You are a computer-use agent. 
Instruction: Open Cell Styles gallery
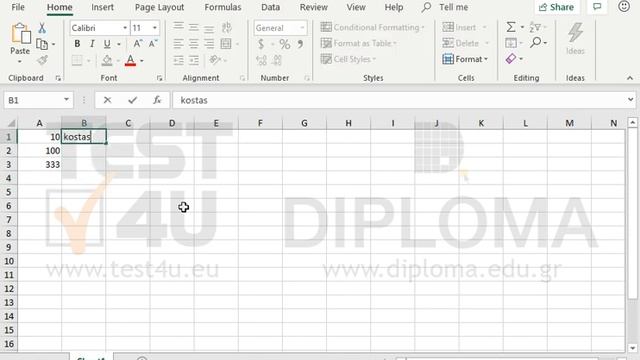[348, 59]
